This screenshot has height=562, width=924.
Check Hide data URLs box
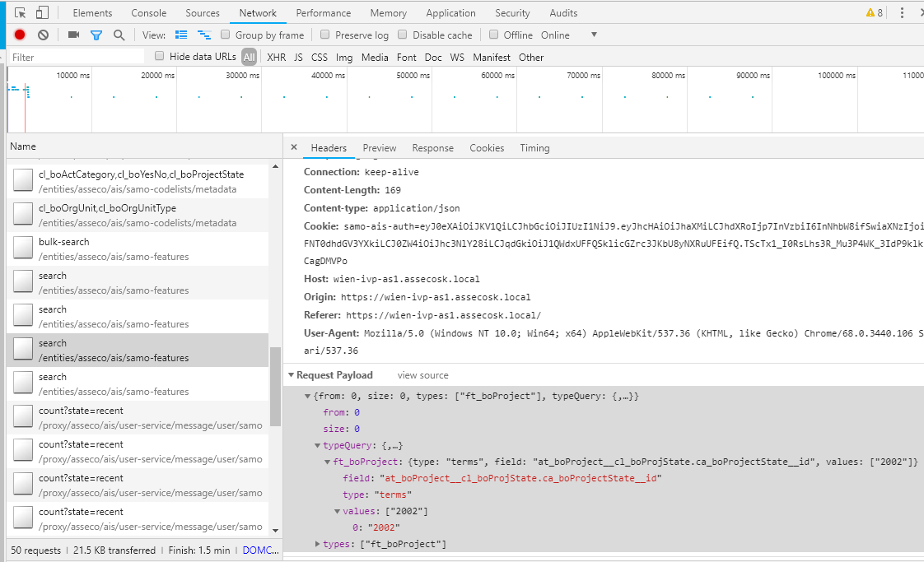click(x=159, y=56)
